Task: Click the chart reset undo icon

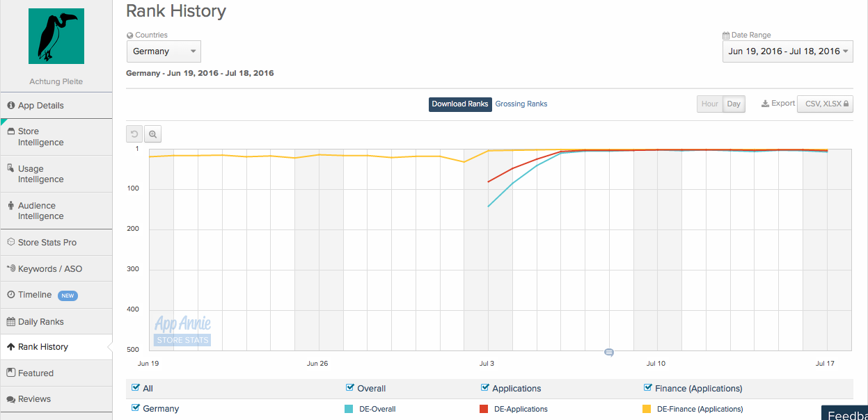Action: coord(134,134)
